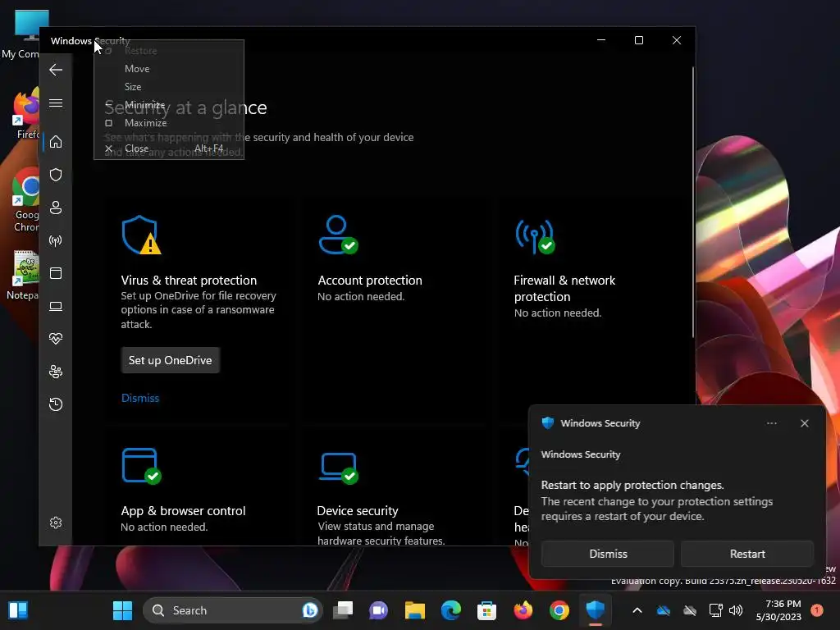The width and height of the screenshot is (840, 630).
Task: Select the Home sidebar icon
Action: pos(56,142)
